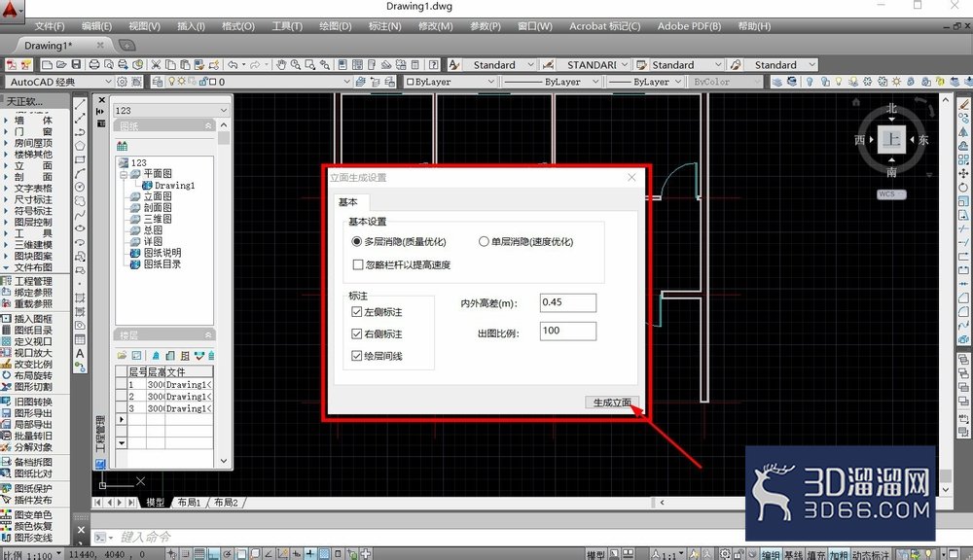The image size is (973, 560).
Task: Toggle 动态标注 status bar button
Action: pyautogui.click(x=871, y=554)
